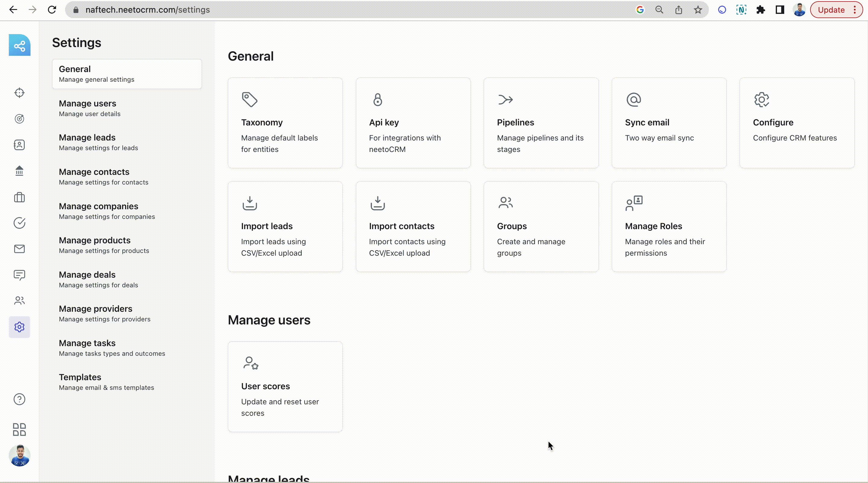Select Manage contacts in settings menu

coord(127,177)
